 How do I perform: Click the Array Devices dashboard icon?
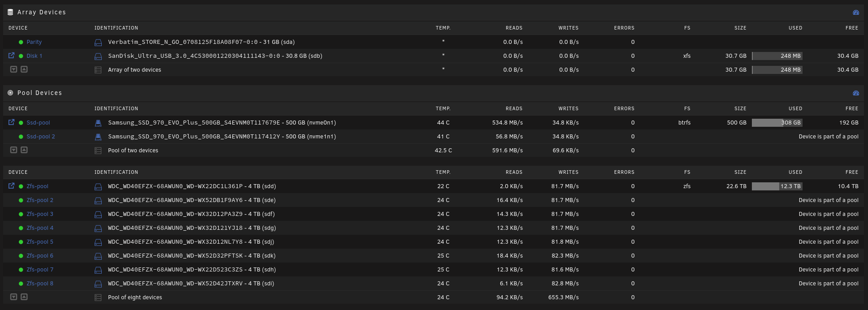pos(856,13)
